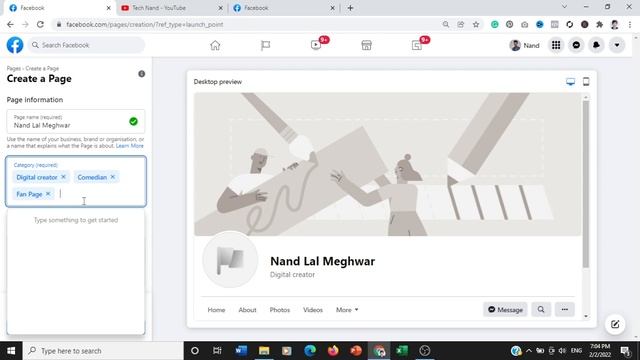Open the Watch video icon
640x360 pixels.
pyautogui.click(x=316, y=45)
